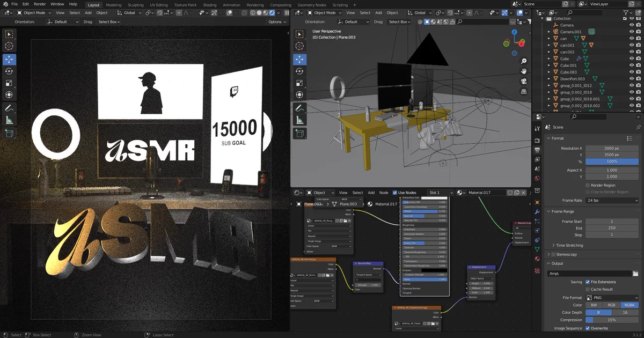The image size is (644, 338).
Task: Hide Cube.083 using its eye icon
Action: click(632, 72)
